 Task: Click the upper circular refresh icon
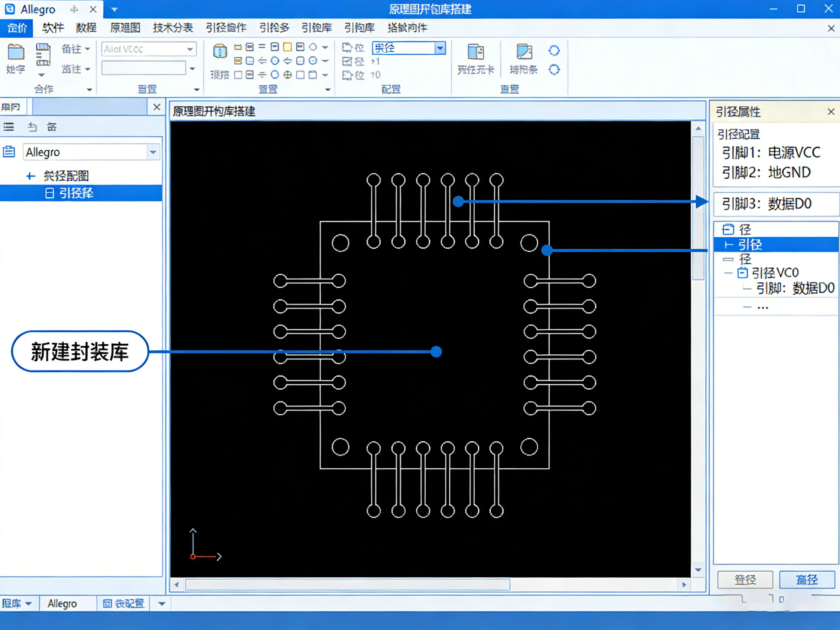click(x=554, y=50)
